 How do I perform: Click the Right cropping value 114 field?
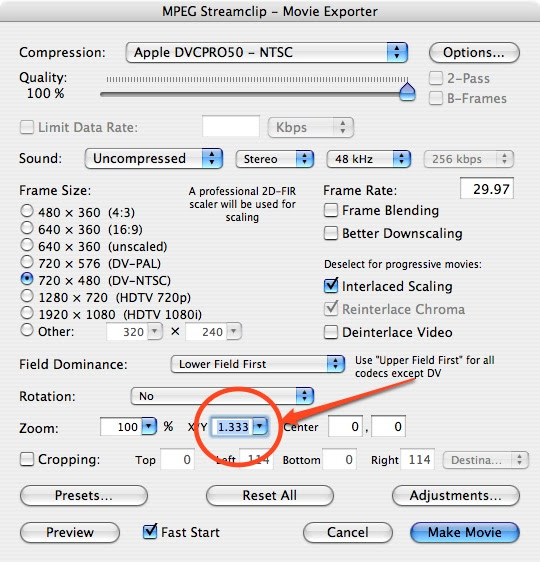click(417, 459)
